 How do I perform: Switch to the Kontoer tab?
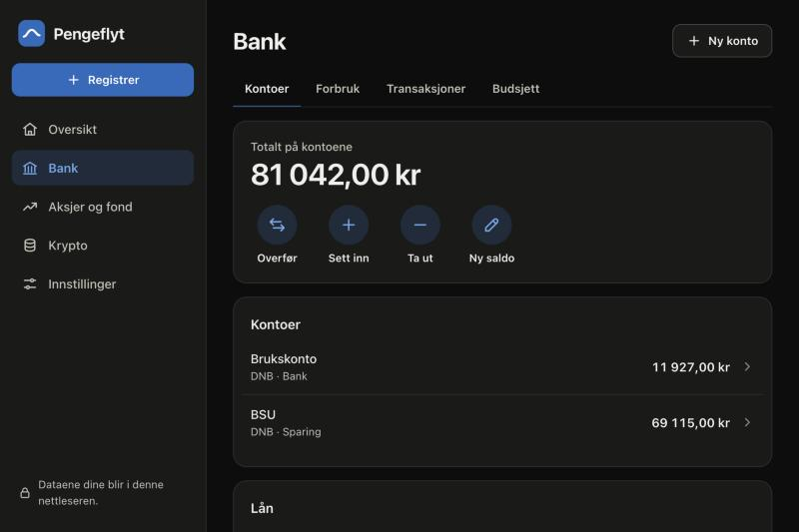[x=267, y=89]
